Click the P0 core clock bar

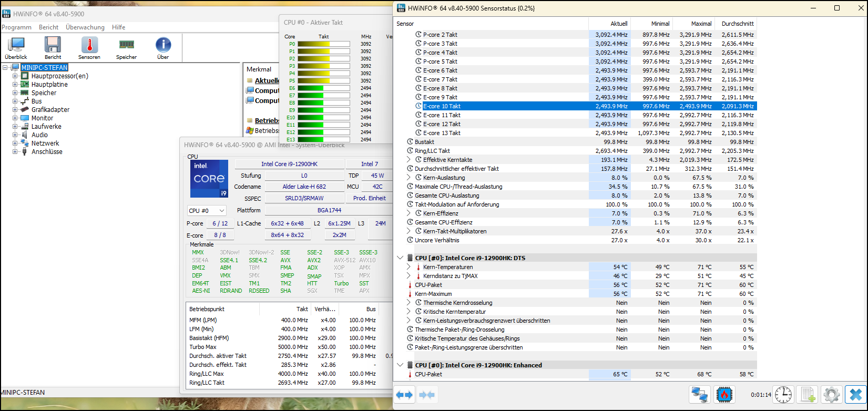click(323, 44)
